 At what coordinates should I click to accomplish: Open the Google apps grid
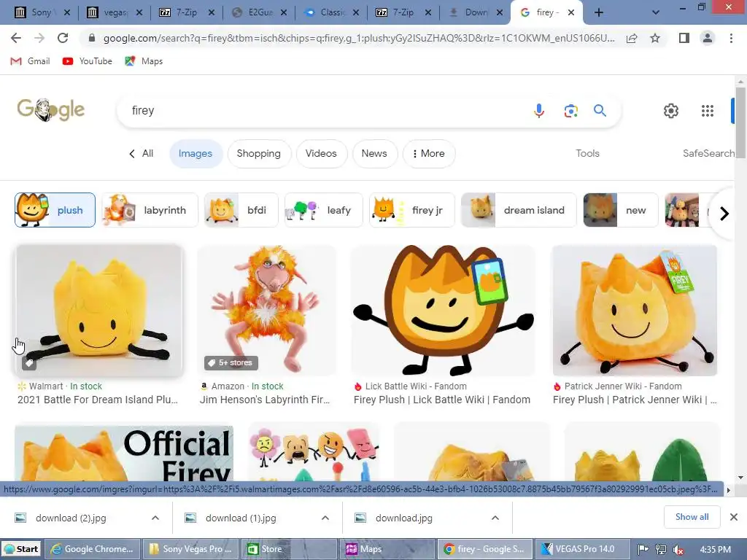(708, 111)
